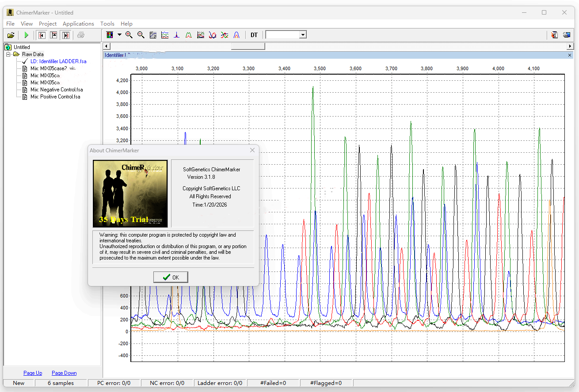Close the Identifiler chart panel

click(x=570, y=55)
